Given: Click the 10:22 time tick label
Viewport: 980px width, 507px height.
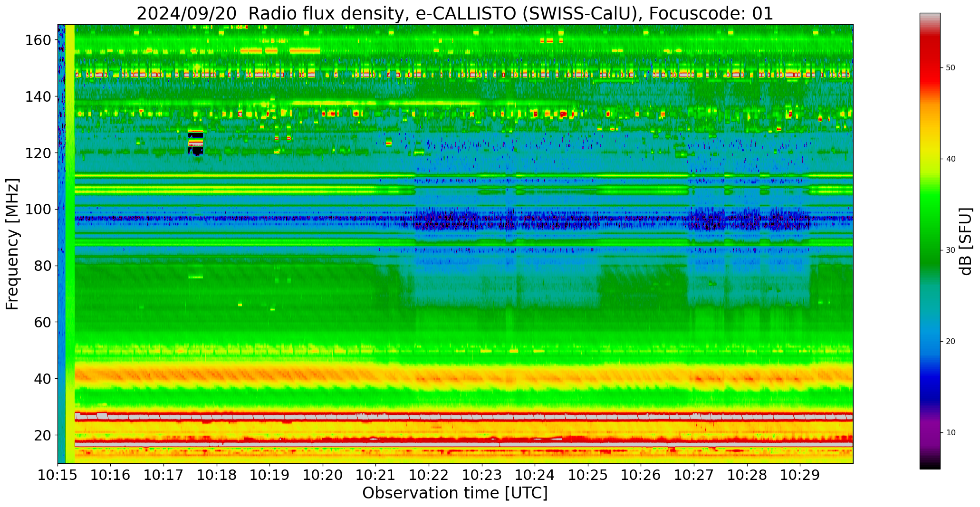Looking at the screenshot, I should point(429,475).
